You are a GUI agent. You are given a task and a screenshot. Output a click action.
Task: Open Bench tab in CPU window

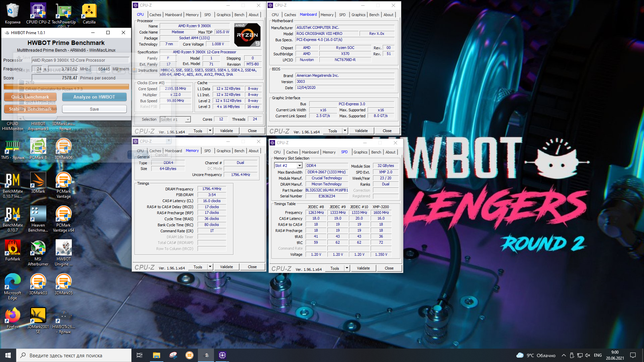click(239, 15)
